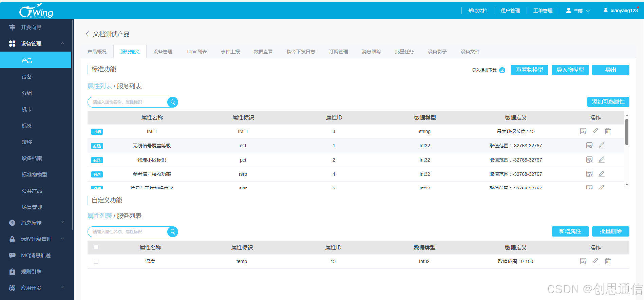Screen dimensions: 644x300
Task: Select 场景管理 in the sidebar
Action: 32,207
